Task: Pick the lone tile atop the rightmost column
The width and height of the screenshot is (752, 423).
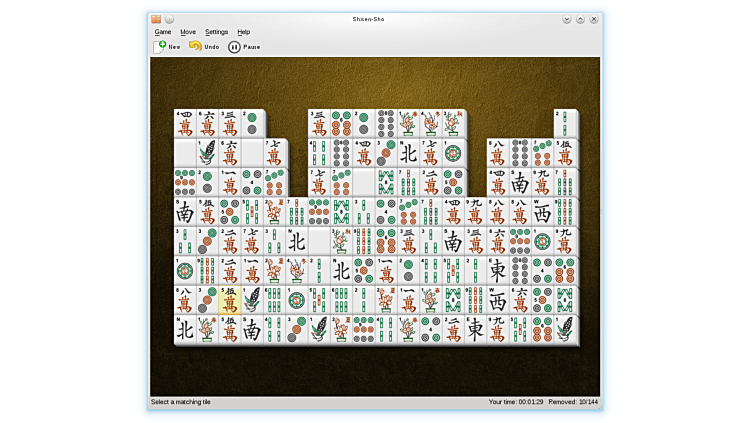Action: 565,124
